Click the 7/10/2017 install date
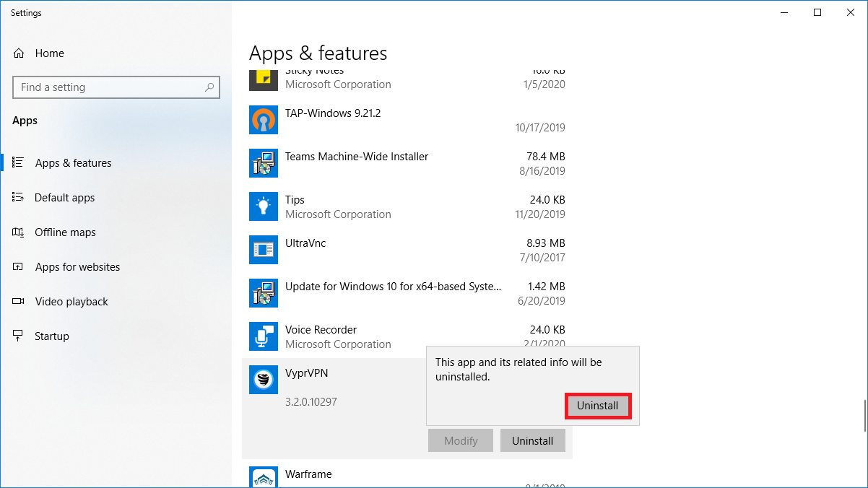Screen dimensions: 868x488 point(543,258)
